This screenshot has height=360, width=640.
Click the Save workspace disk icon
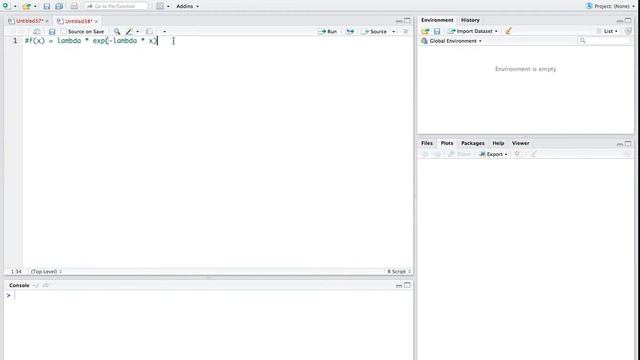pyautogui.click(x=437, y=31)
